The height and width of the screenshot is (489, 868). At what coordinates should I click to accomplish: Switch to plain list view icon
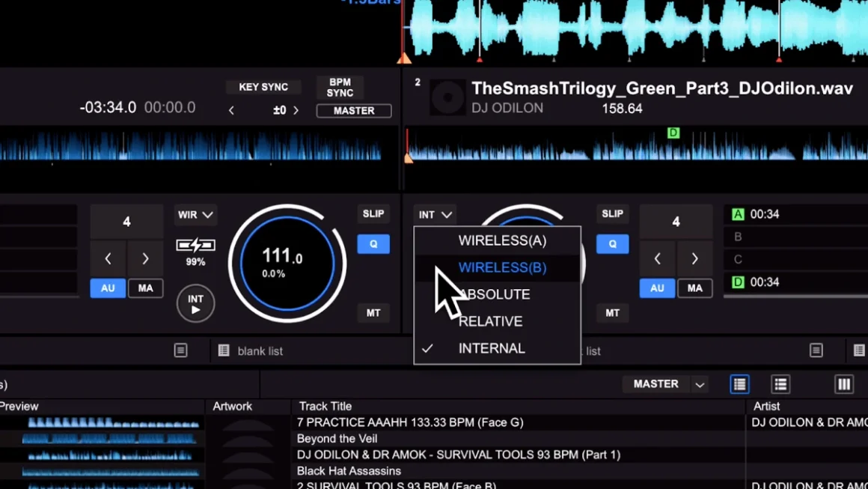tap(780, 383)
